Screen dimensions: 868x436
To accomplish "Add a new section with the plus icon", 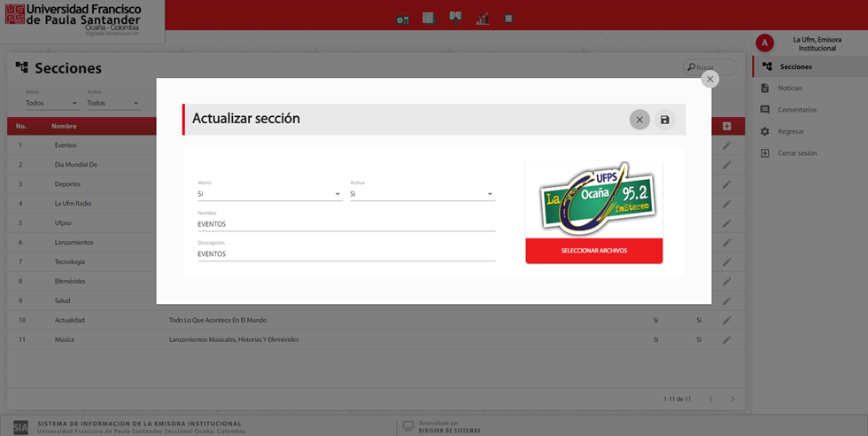I will 726,127.
